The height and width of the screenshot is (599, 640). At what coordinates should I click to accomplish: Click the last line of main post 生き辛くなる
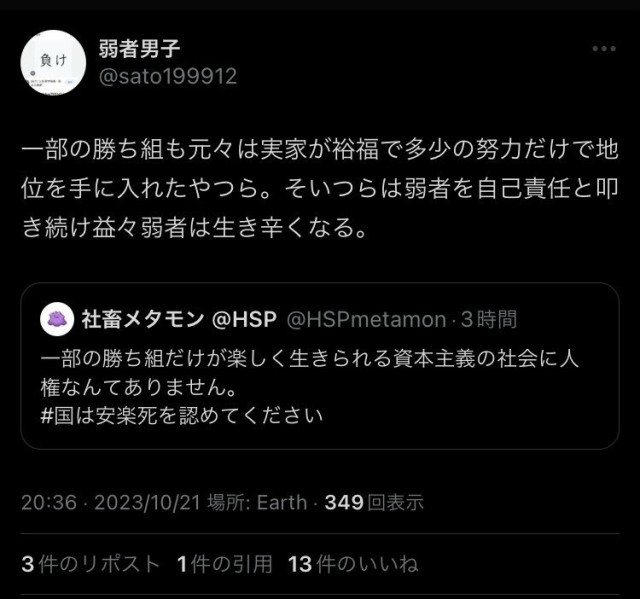tap(194, 227)
